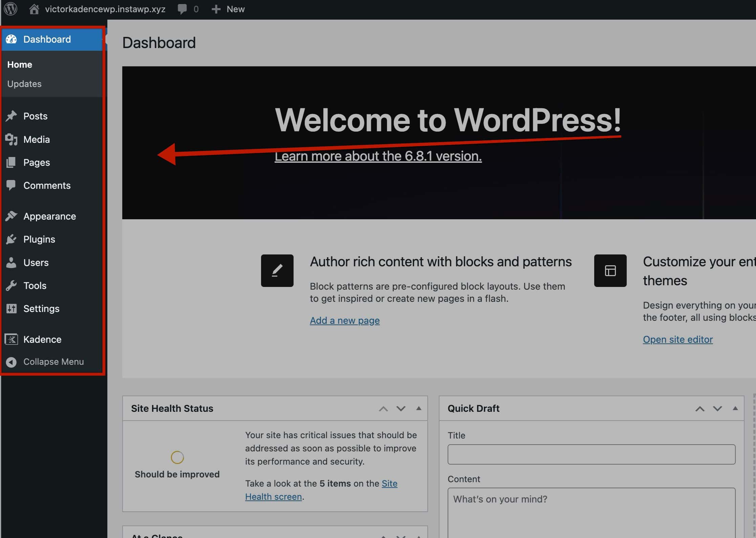
Task: Toggle the Site Health Status panel
Action: click(x=419, y=408)
